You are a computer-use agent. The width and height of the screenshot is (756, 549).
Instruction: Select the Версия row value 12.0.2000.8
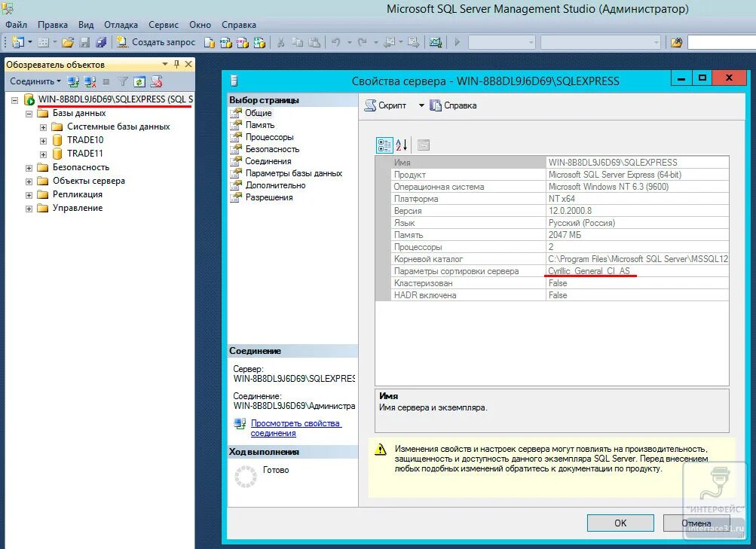[x=570, y=210]
